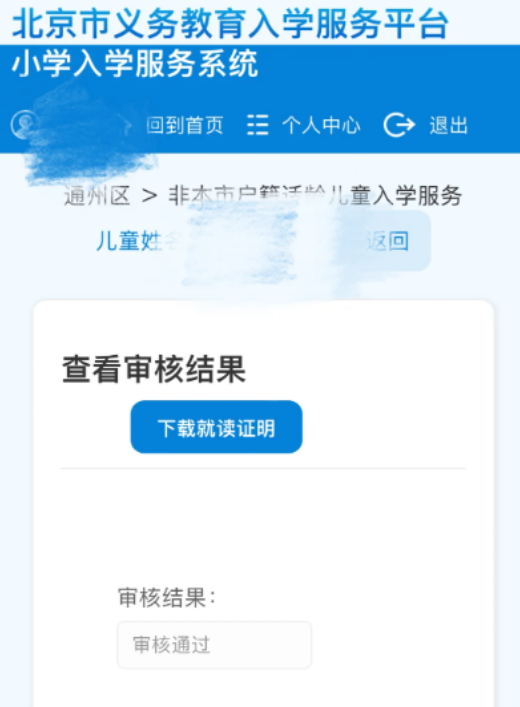Viewport: 520px width, 707px height.
Task: Click the user avatar icon
Action: click(24, 124)
